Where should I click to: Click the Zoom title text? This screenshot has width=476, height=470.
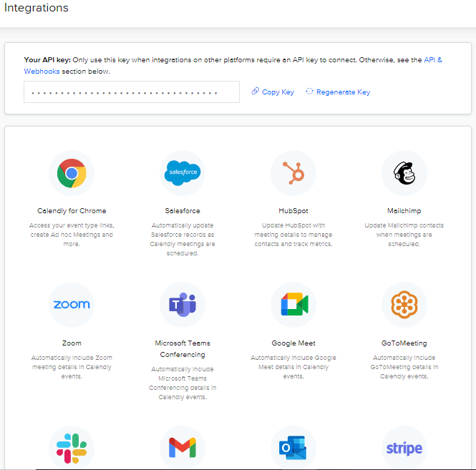pos(72,343)
